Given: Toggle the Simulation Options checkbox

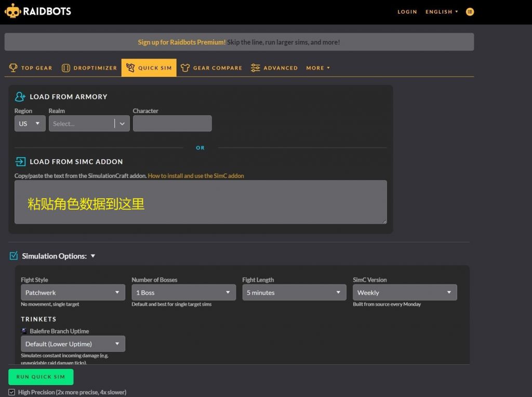Looking at the screenshot, I should [14, 255].
